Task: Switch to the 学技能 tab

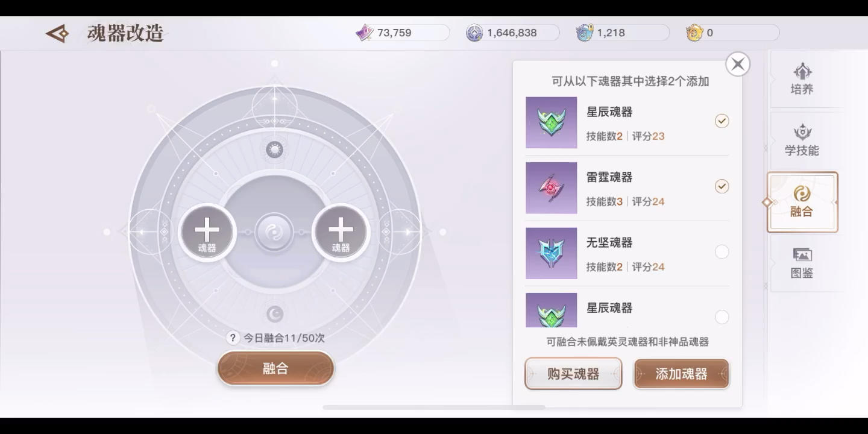Action: pos(802,141)
